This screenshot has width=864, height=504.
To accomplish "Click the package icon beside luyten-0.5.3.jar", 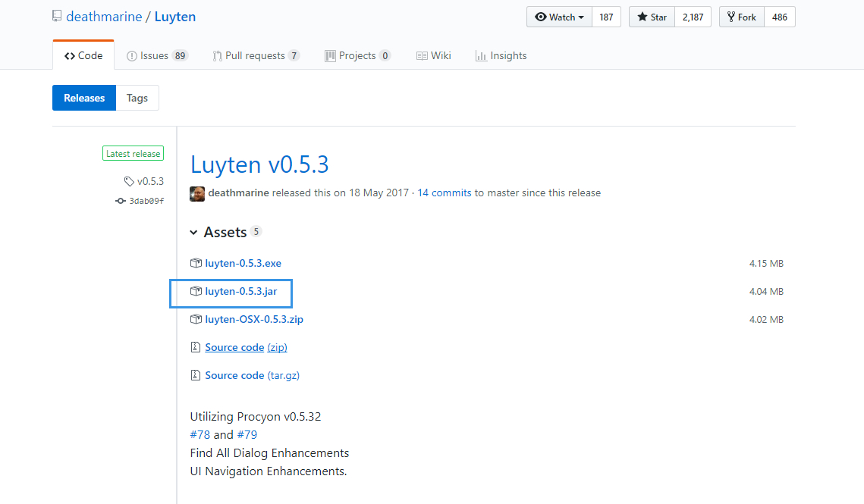I will 196,291.
